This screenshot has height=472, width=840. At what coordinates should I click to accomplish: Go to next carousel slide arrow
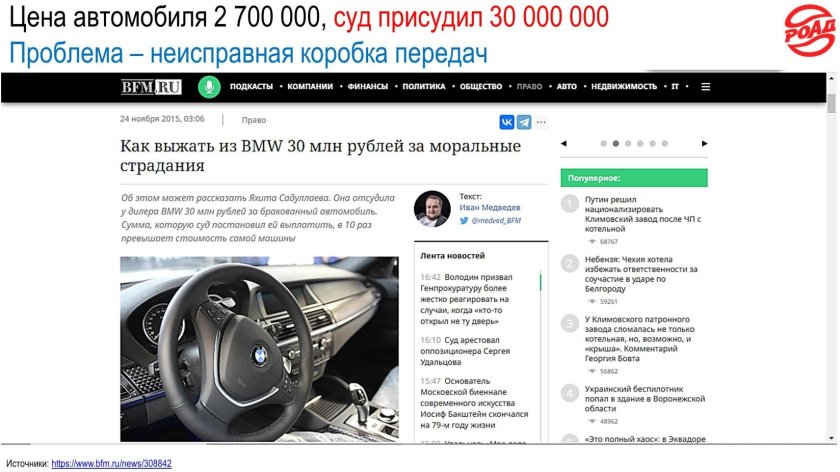coord(704,144)
